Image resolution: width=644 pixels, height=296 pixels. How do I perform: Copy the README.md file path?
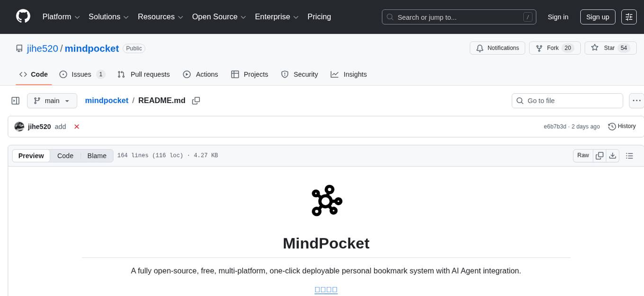click(x=196, y=100)
